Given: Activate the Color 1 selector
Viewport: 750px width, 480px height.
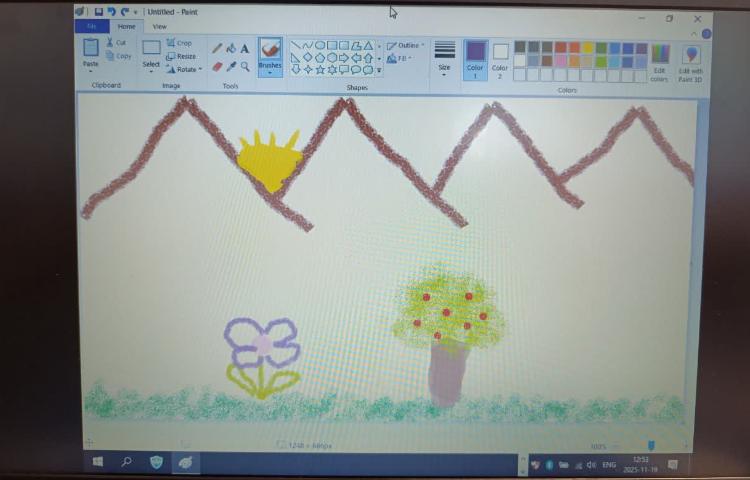Looking at the screenshot, I should 475,58.
